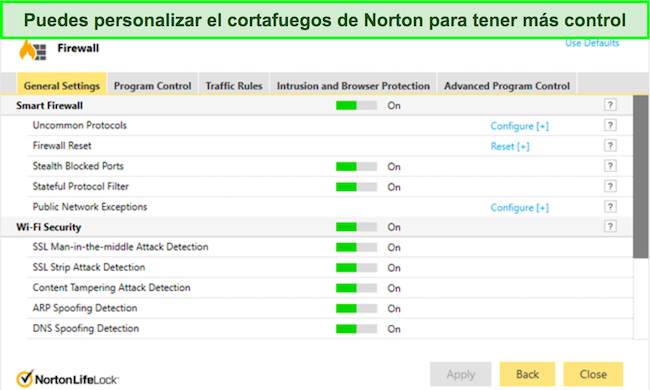Click the settings list vertical scrollbar
Image resolution: width=650 pixels, height=390 pixels.
640,177
